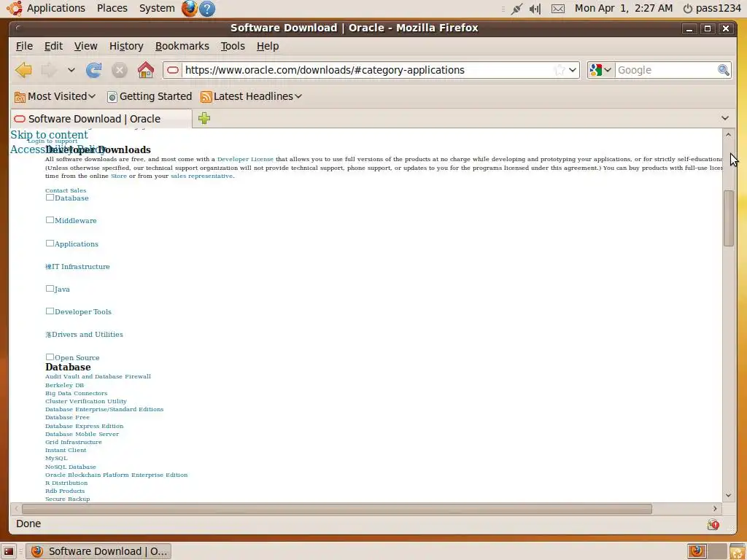
Task: Open the Places menu in top panel
Action: [x=112, y=8]
